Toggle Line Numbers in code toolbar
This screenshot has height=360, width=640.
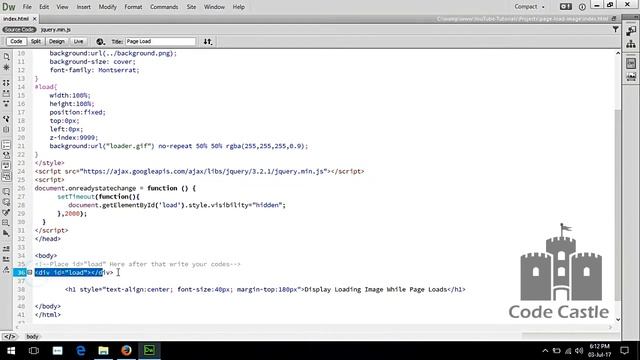[6, 145]
